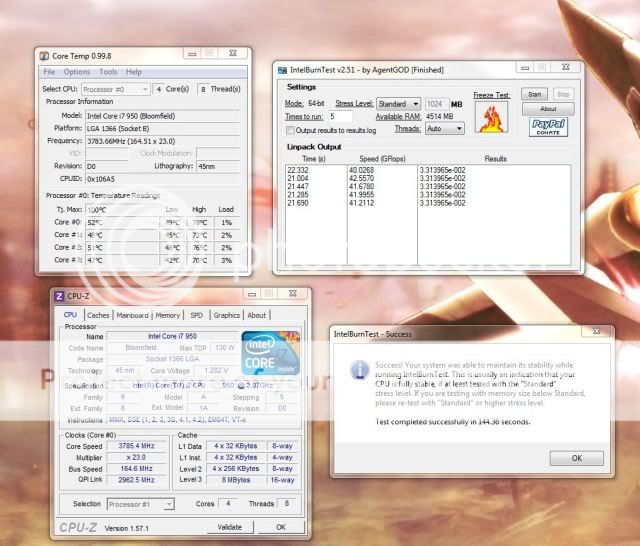Click the Intel Core i7 logo in CPU-Z
The width and height of the screenshot is (640, 546).
pos(271,353)
